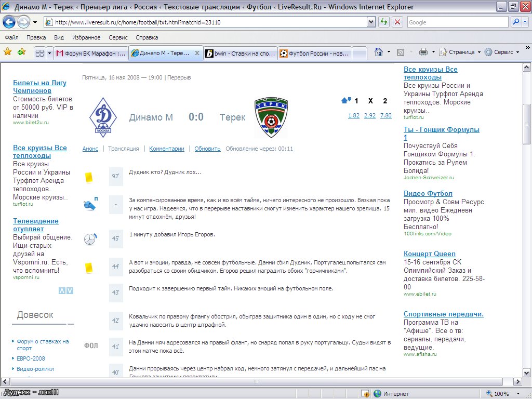Viewport: 532px width, 399px height.
Task: Click the address bar URL field
Action: click(205, 22)
